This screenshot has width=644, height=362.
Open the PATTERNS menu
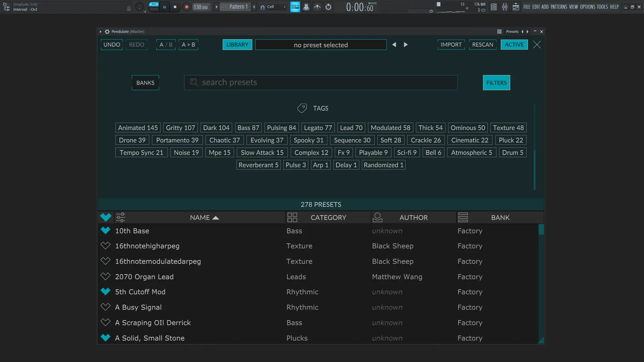pos(559,7)
